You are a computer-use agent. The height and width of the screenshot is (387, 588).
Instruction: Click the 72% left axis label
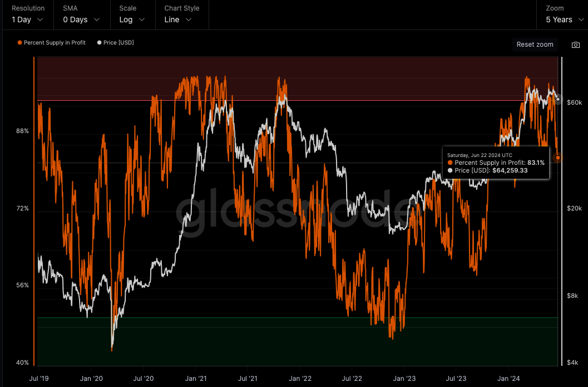pyautogui.click(x=22, y=208)
